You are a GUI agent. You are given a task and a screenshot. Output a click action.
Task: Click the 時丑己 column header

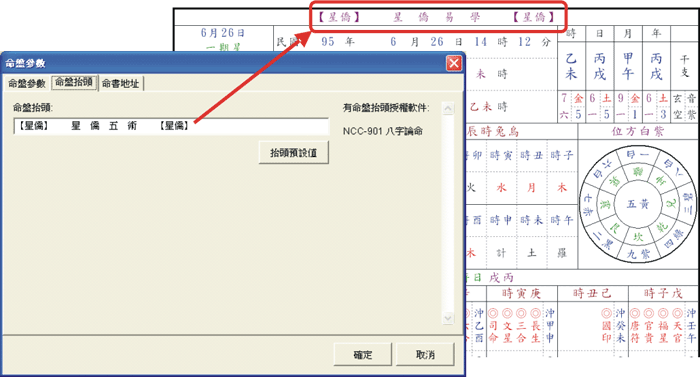(592, 293)
